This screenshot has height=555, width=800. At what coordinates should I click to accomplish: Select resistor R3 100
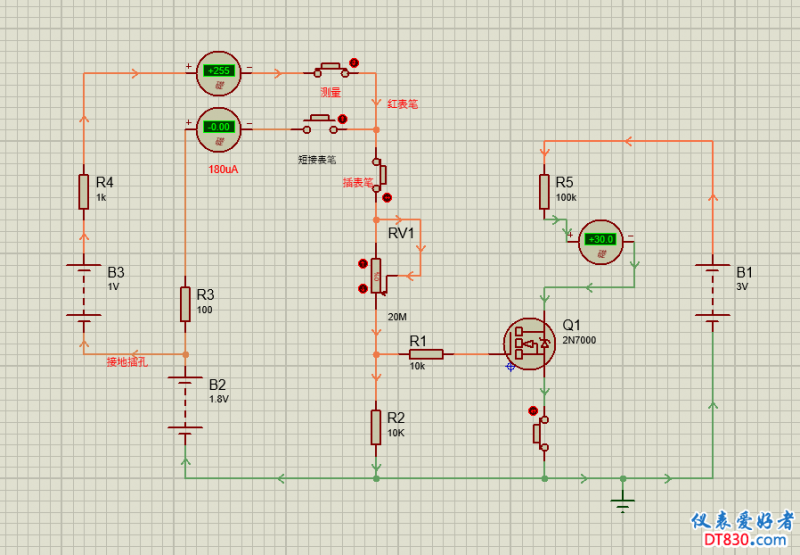pyautogui.click(x=185, y=303)
